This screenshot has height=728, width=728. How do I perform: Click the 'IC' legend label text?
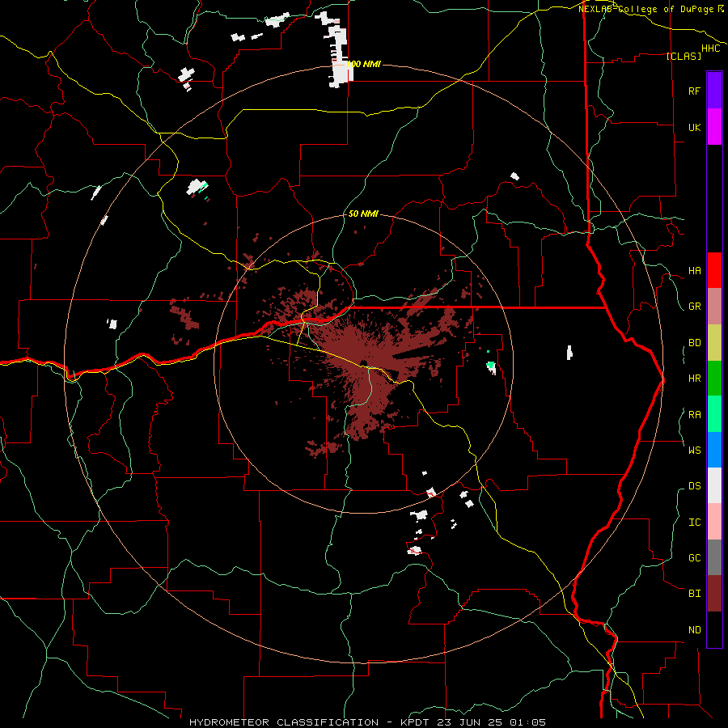coord(694,523)
